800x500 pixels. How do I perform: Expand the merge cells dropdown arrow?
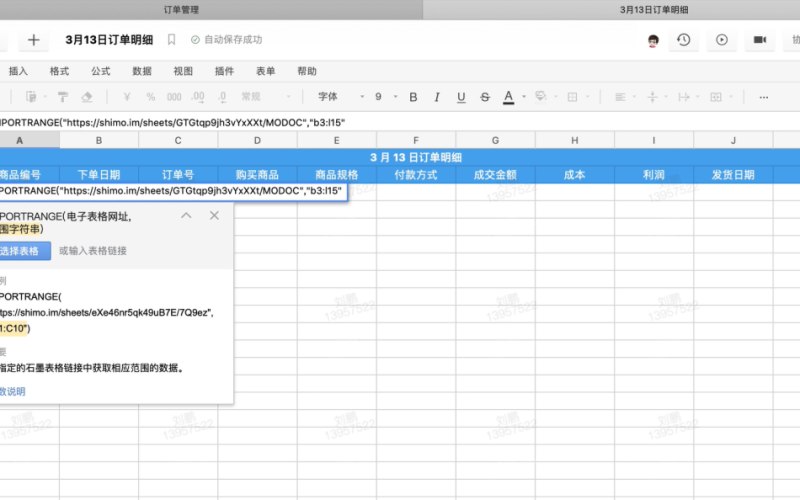(731, 96)
